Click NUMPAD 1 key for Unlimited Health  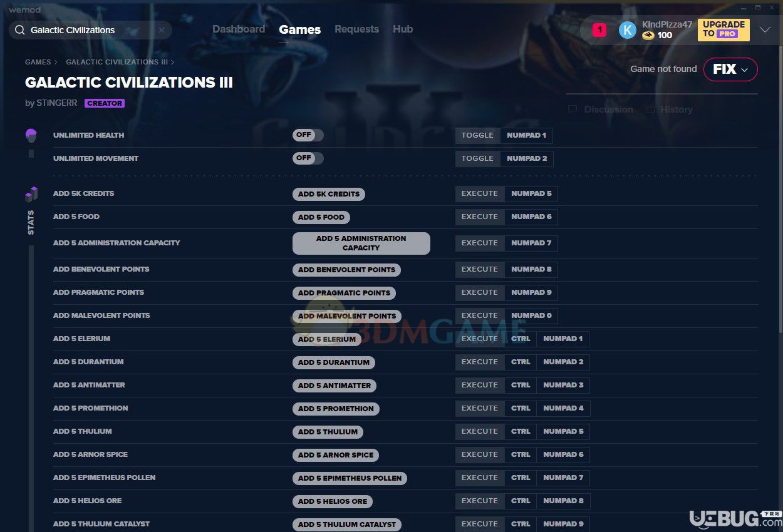click(x=527, y=135)
